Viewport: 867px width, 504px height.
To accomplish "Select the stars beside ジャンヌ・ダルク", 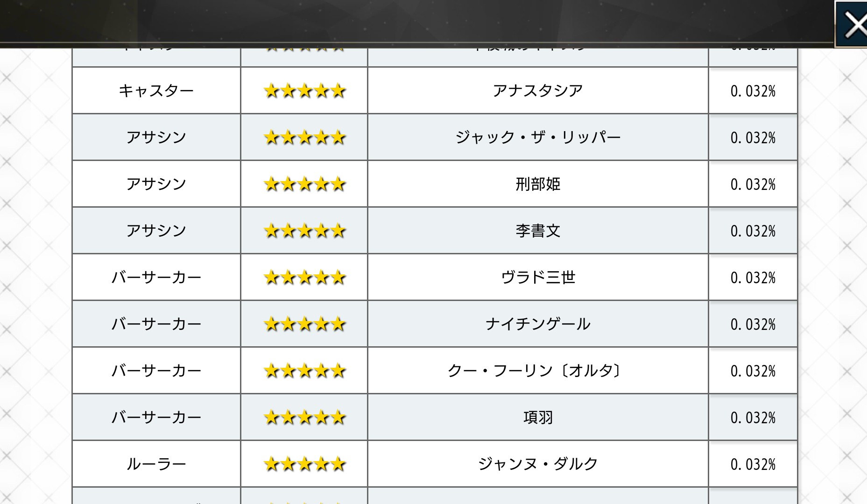I will (x=304, y=464).
